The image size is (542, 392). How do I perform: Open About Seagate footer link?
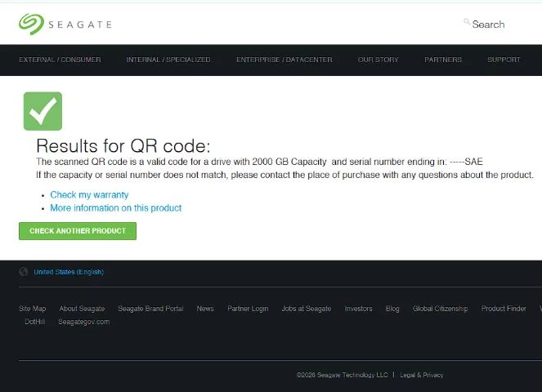(x=82, y=309)
